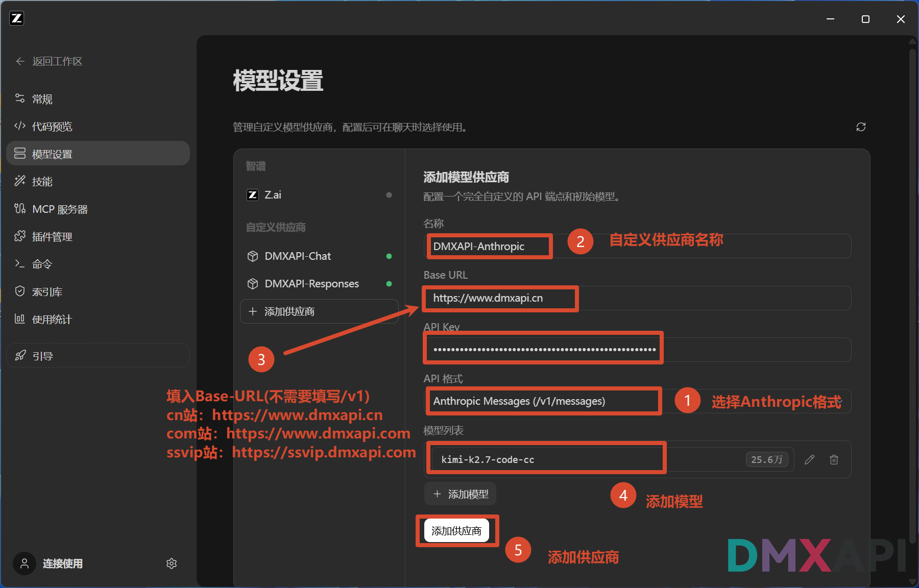Screen dimensions: 919x588
Task: Open 命令 commands section
Action: tap(98, 264)
